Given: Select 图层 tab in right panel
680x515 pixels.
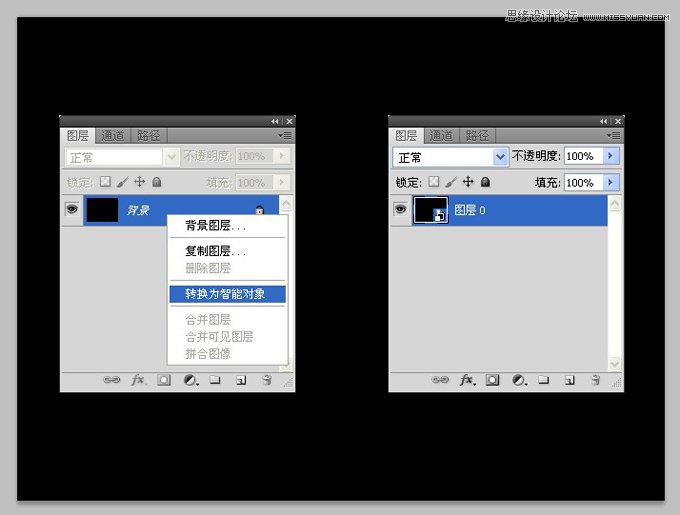Looking at the screenshot, I should point(406,136).
